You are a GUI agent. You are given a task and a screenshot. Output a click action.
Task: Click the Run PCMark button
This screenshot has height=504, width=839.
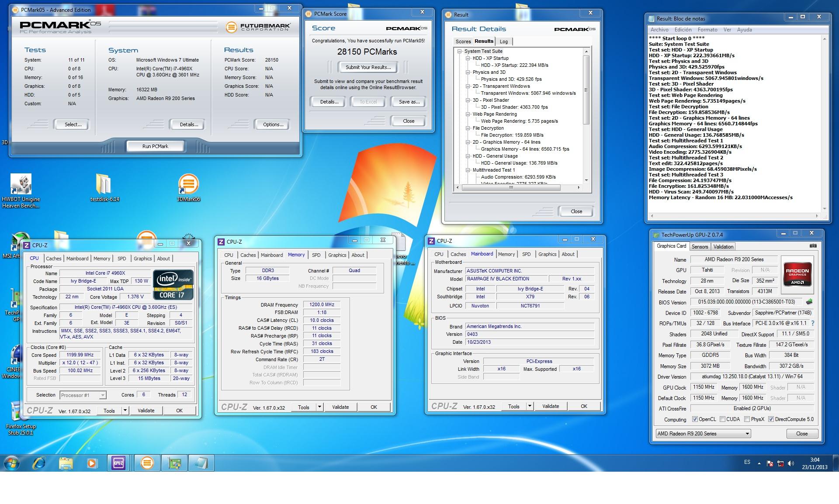155,146
